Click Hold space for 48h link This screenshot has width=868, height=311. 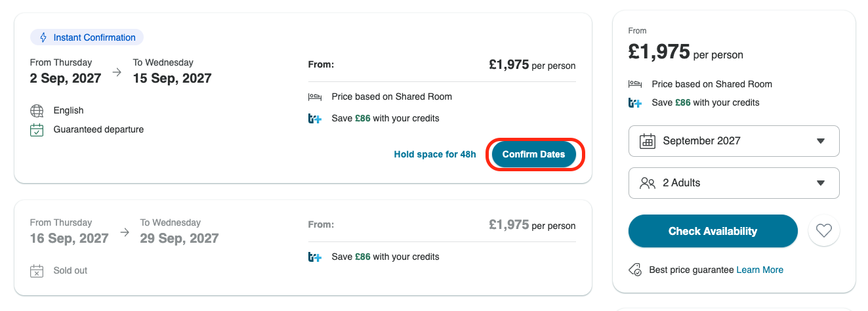(x=435, y=154)
